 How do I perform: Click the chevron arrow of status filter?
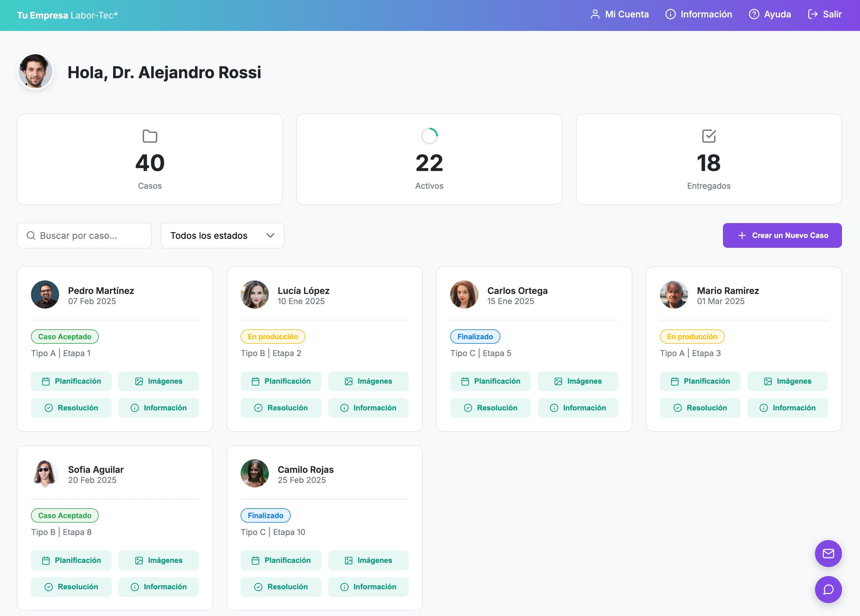pos(270,235)
